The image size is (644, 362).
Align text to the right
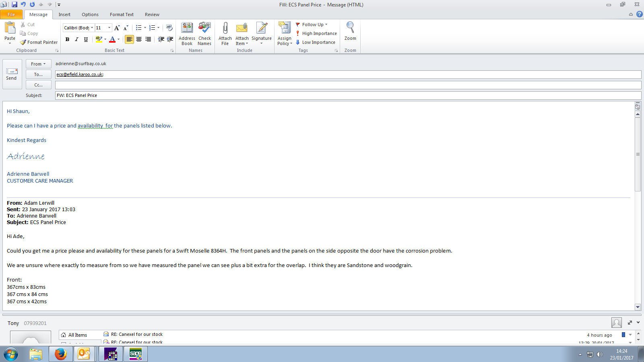click(x=148, y=39)
